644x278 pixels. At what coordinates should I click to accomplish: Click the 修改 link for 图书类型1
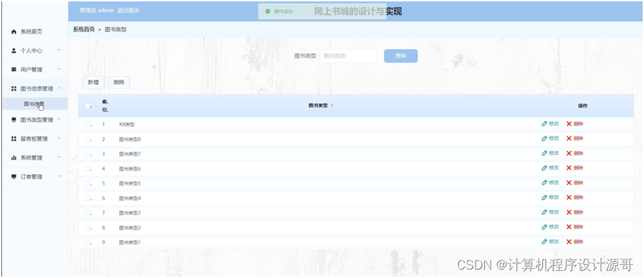tap(554, 241)
